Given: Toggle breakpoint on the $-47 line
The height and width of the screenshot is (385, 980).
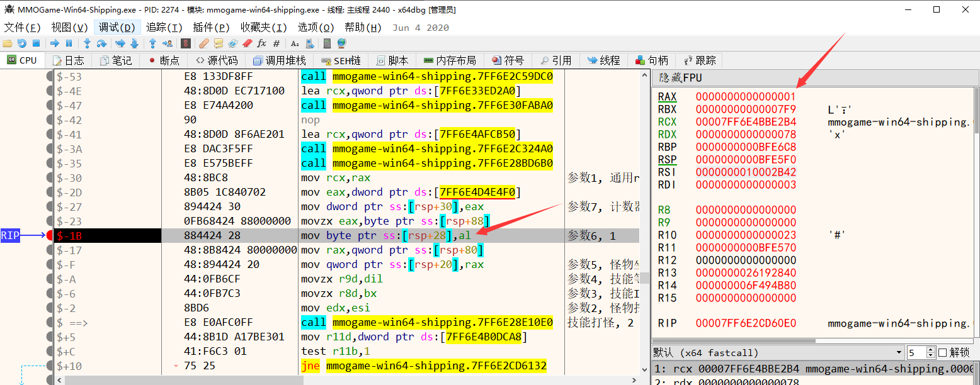Looking at the screenshot, I should point(50,106).
